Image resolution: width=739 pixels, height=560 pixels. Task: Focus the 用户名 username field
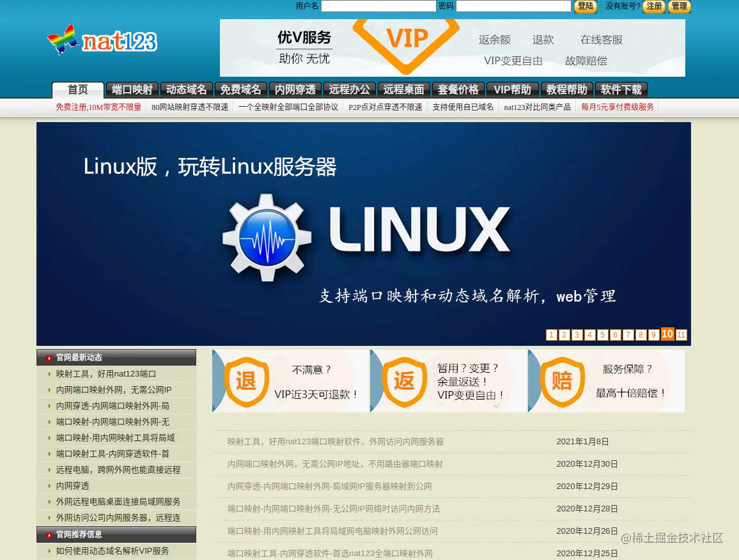pos(378,6)
